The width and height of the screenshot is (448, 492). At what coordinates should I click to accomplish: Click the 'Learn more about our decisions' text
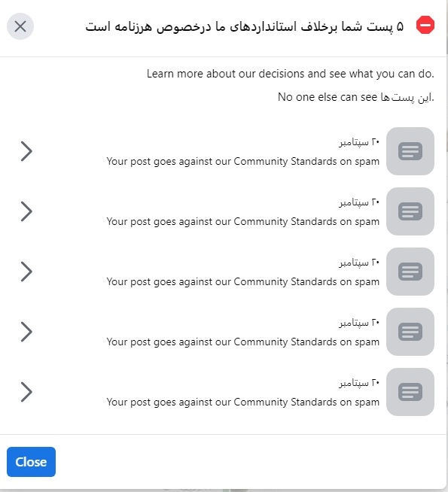click(291, 74)
